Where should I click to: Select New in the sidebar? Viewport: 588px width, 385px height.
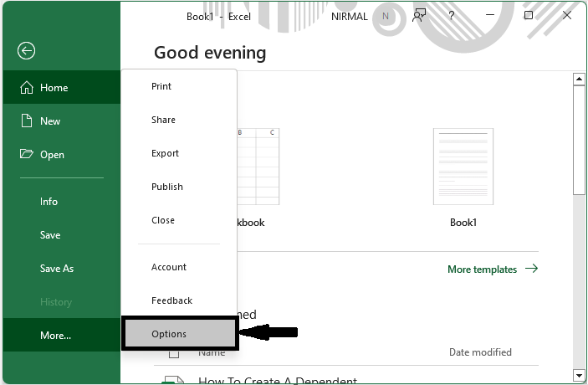click(x=62, y=121)
